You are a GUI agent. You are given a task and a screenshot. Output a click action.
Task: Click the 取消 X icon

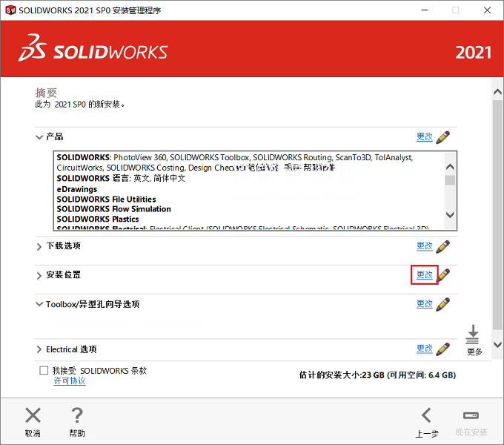(x=33, y=415)
